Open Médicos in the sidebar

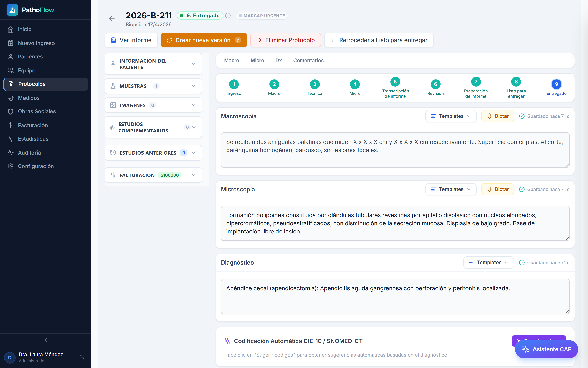pos(46,98)
